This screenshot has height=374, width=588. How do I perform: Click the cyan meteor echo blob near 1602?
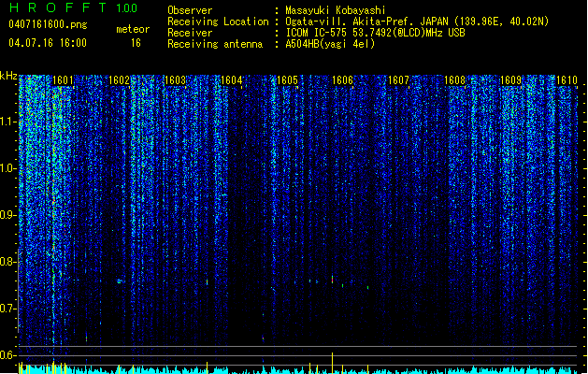[120, 281]
